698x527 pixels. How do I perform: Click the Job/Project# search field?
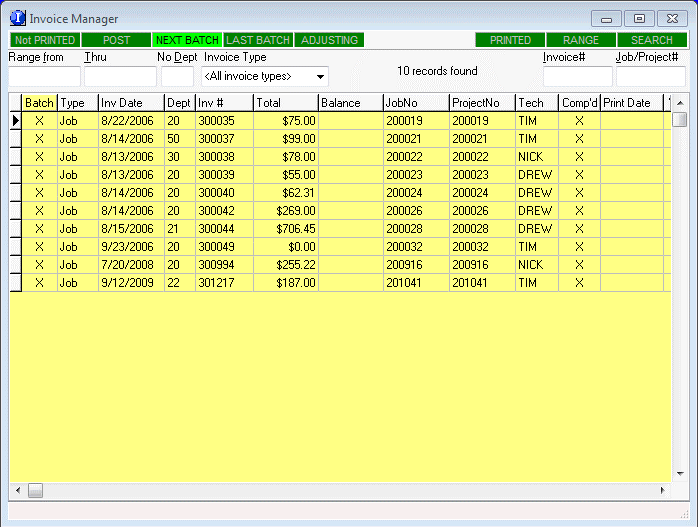(651, 76)
